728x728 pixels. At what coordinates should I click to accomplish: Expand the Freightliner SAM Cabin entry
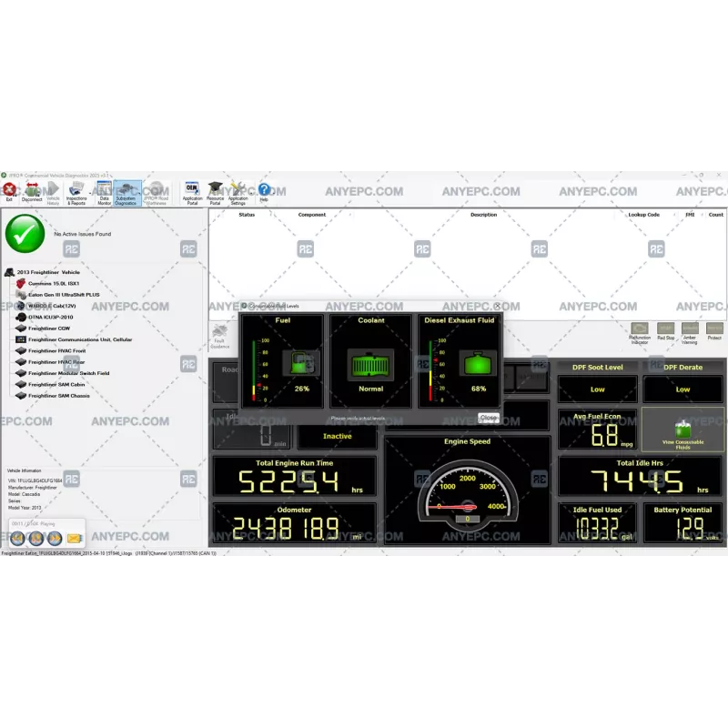55,384
